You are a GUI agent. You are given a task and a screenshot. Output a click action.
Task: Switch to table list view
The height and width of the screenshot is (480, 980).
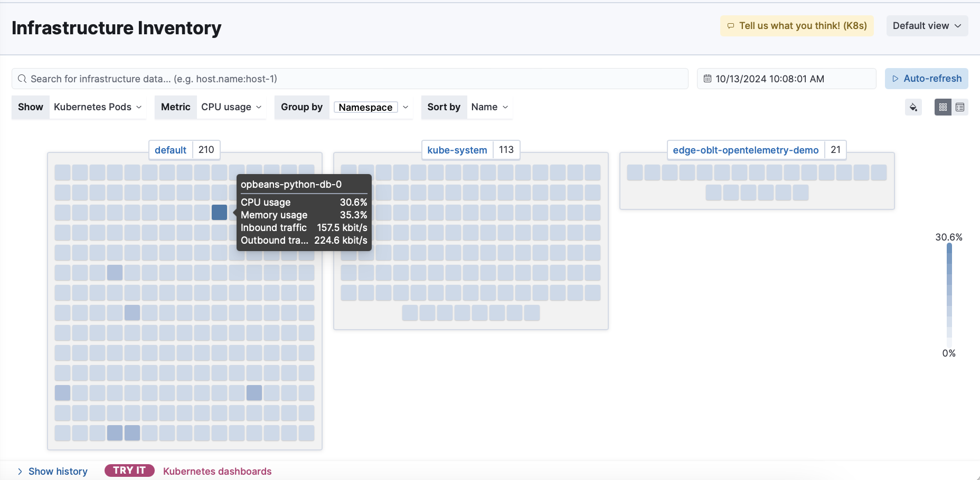coord(960,108)
